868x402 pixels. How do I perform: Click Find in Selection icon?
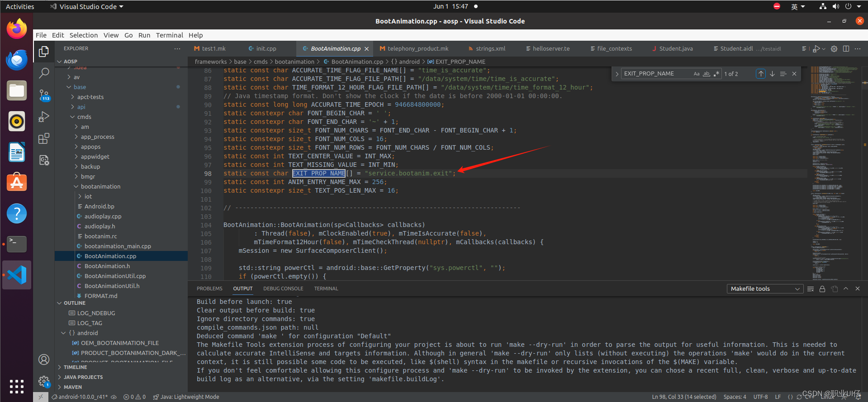(783, 74)
